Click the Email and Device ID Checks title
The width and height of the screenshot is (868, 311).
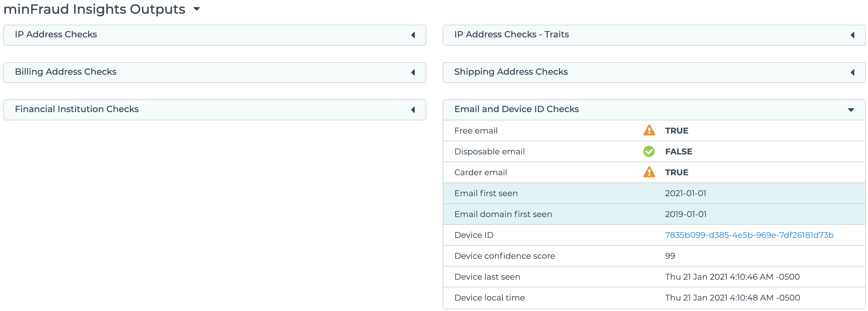(516, 109)
